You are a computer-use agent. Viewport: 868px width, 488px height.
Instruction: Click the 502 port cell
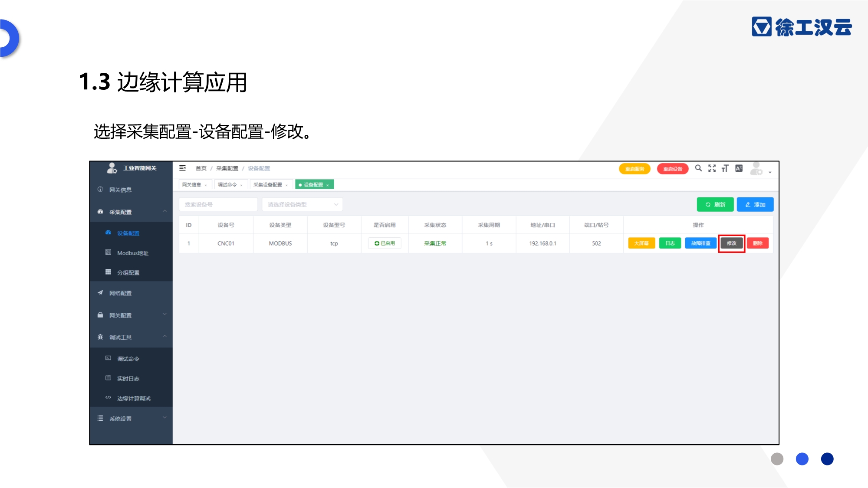point(596,243)
